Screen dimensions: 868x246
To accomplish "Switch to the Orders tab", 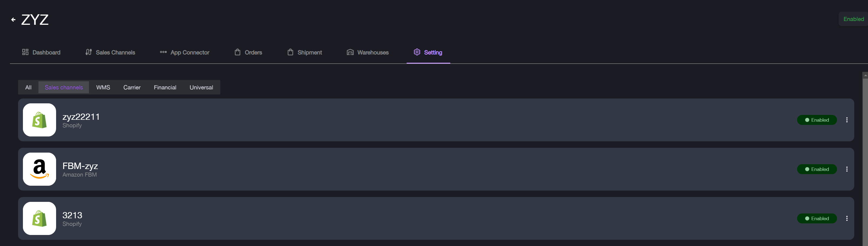I will point(248,52).
